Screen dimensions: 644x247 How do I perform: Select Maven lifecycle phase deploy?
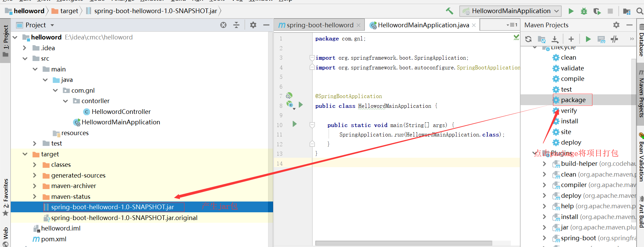point(571,143)
